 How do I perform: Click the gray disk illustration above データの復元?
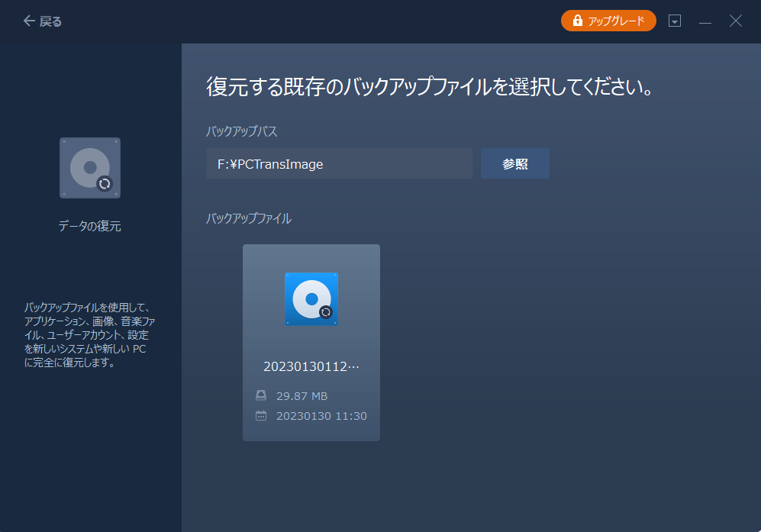[x=89, y=167]
